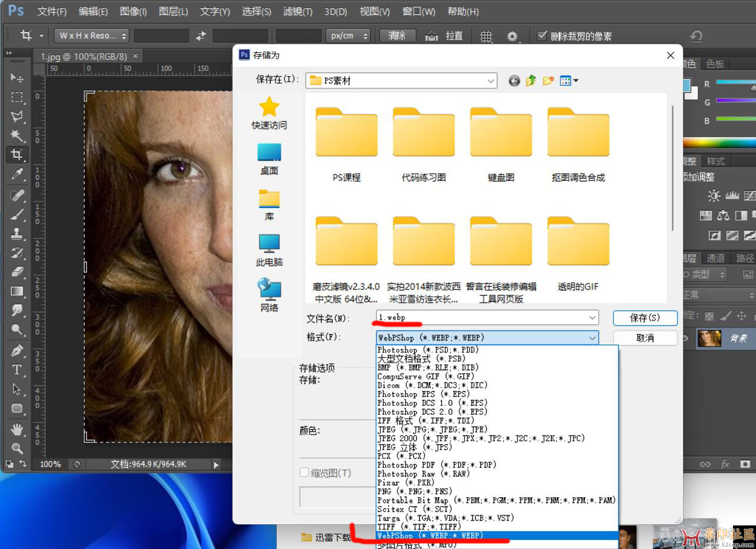Choose TIFF format from list
Image resolution: width=756 pixels, height=549 pixels.
tap(419, 527)
